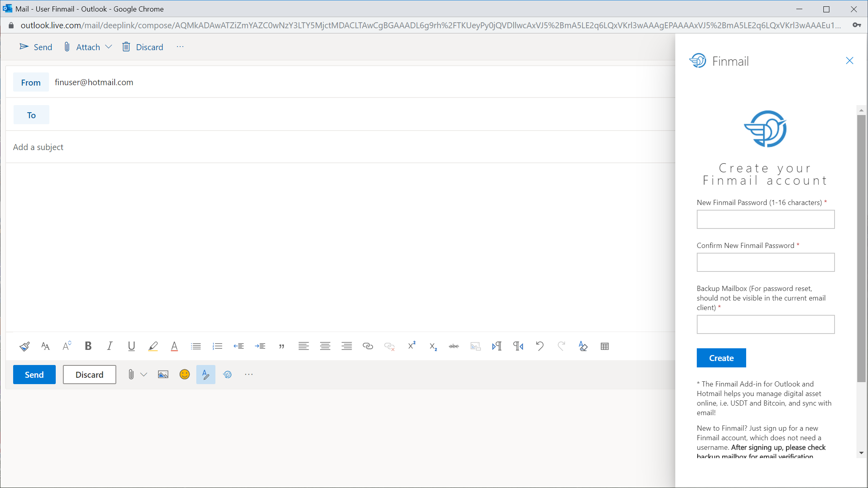Toggle bold formatting
The height and width of the screenshot is (488, 868).
88,346
